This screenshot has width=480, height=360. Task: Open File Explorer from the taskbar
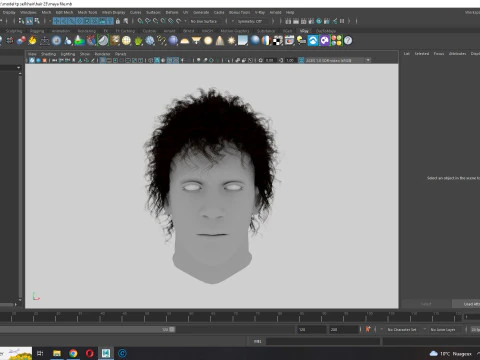coord(57,353)
